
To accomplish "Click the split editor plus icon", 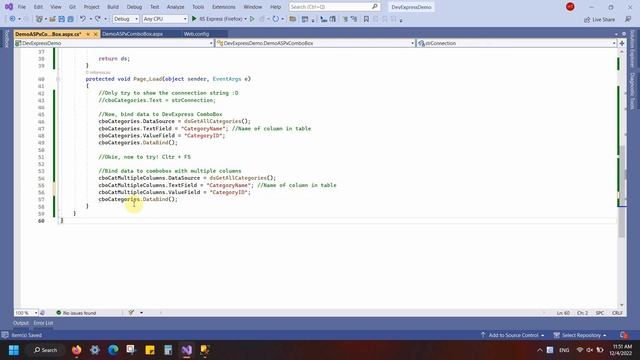I will (622, 43).
